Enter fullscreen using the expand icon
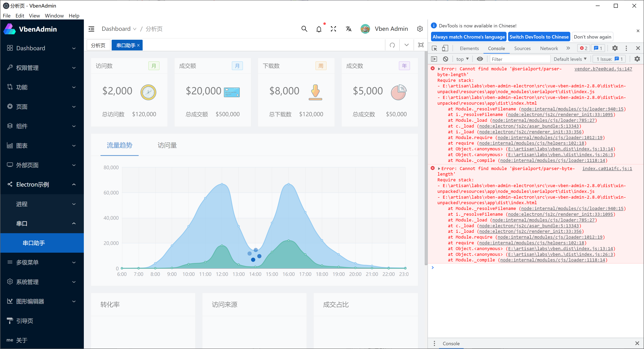Screen dimensions: 644x349 (333, 29)
